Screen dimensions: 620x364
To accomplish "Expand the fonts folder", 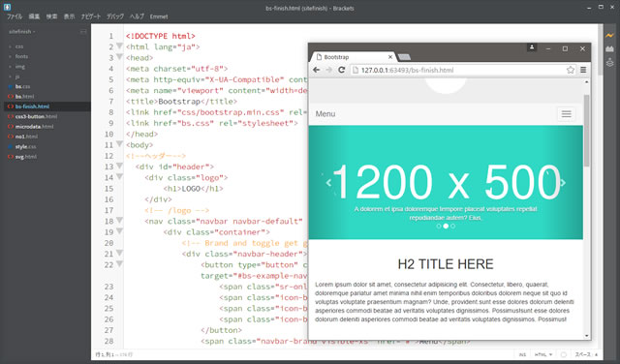I will [21, 56].
